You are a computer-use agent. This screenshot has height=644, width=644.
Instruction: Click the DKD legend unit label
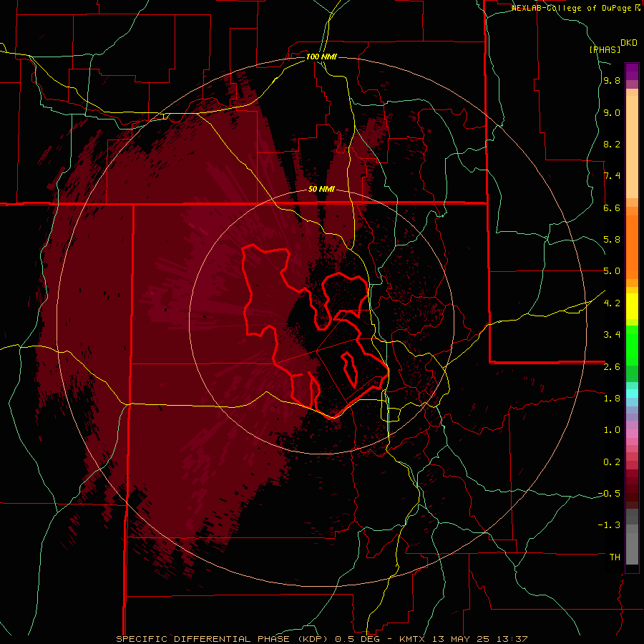(628, 42)
